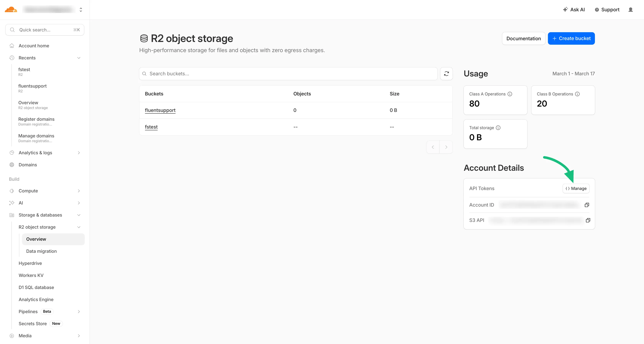
Task: Show Class A Operations info tooltip
Action: point(510,94)
